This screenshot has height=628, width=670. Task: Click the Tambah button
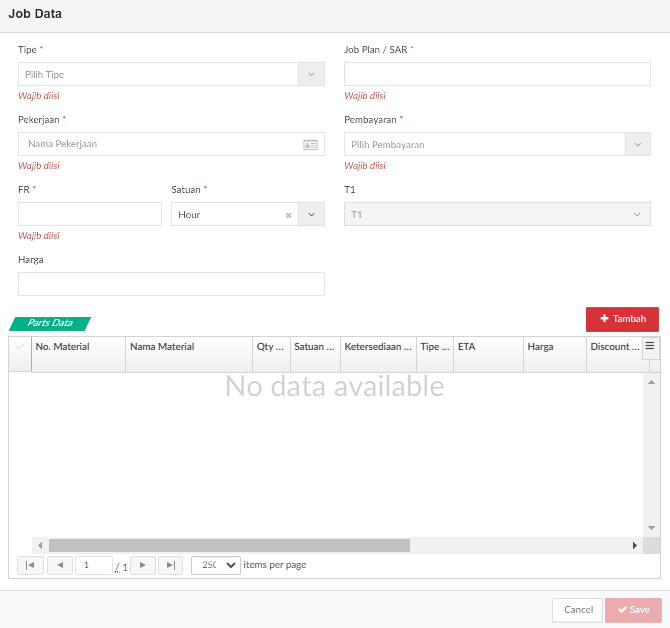[x=622, y=319]
